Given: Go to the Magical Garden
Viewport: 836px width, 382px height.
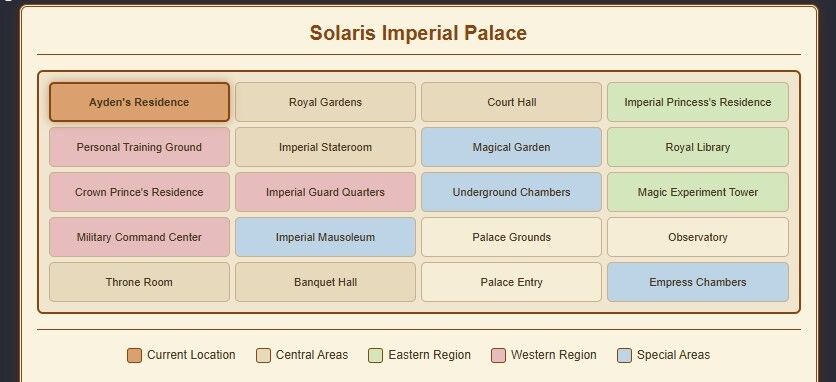Looking at the screenshot, I should 511,147.
